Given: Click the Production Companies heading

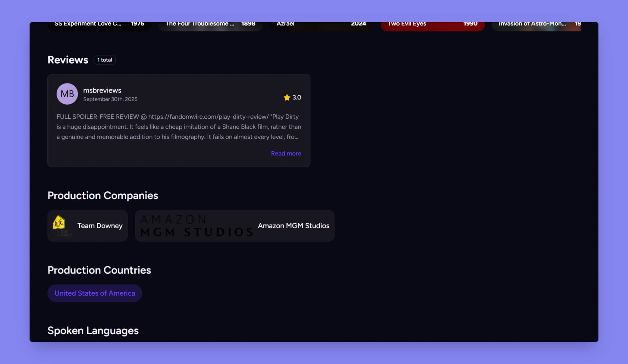Looking at the screenshot, I should click(103, 195).
